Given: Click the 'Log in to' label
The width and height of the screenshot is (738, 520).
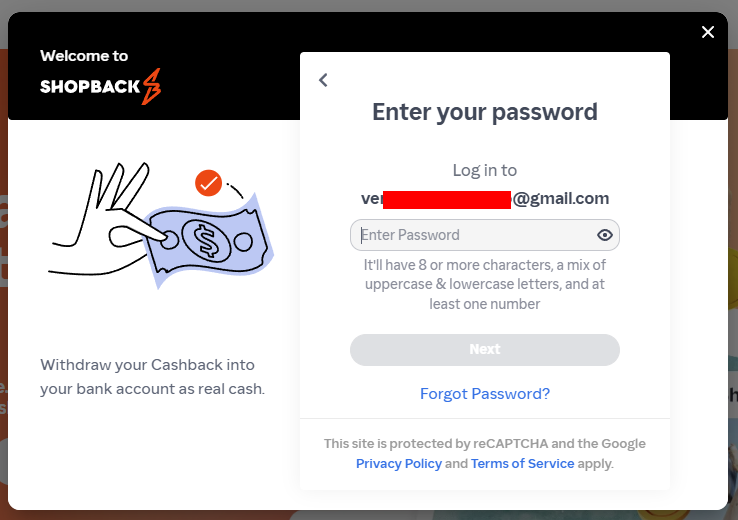Looking at the screenshot, I should (x=485, y=170).
